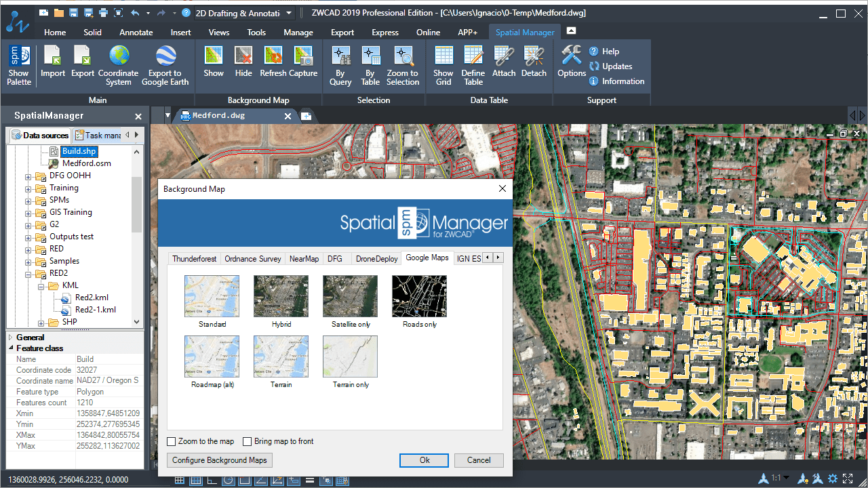The width and height of the screenshot is (868, 488).
Task: Expand the DFG OOHH folder
Action: 28,176
